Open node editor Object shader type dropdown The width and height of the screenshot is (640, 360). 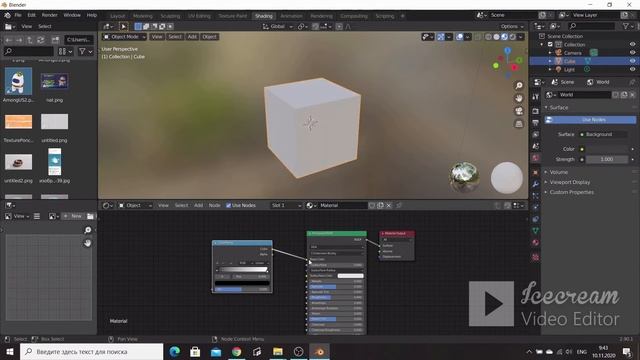tap(136, 205)
